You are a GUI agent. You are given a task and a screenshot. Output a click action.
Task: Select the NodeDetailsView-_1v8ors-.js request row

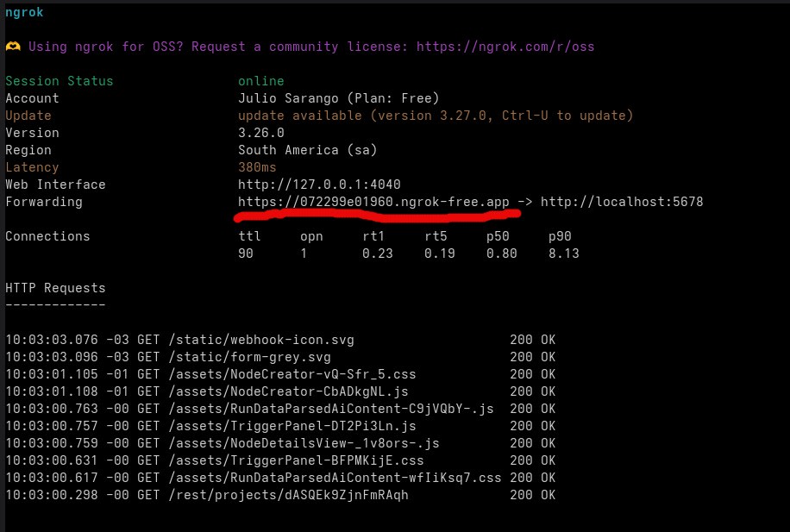click(280, 443)
